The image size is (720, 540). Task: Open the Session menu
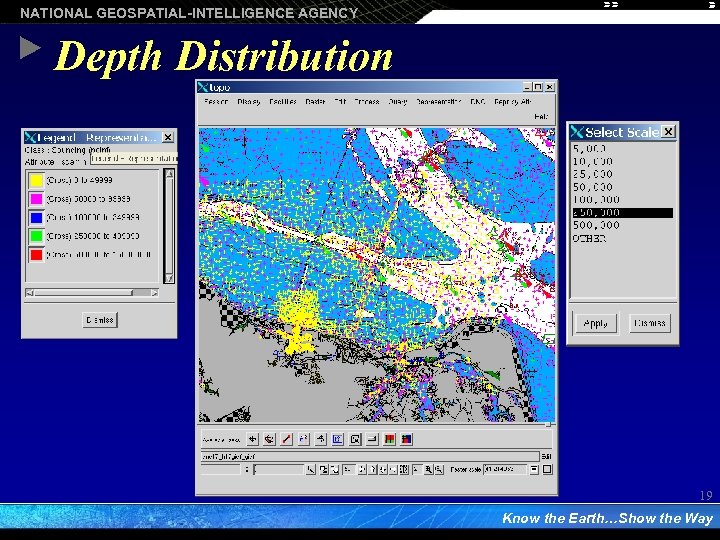tap(216, 101)
